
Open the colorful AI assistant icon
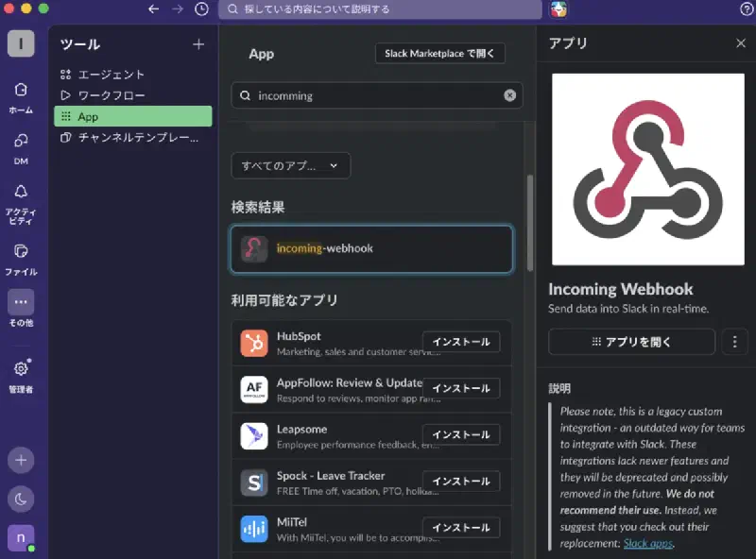(558, 9)
